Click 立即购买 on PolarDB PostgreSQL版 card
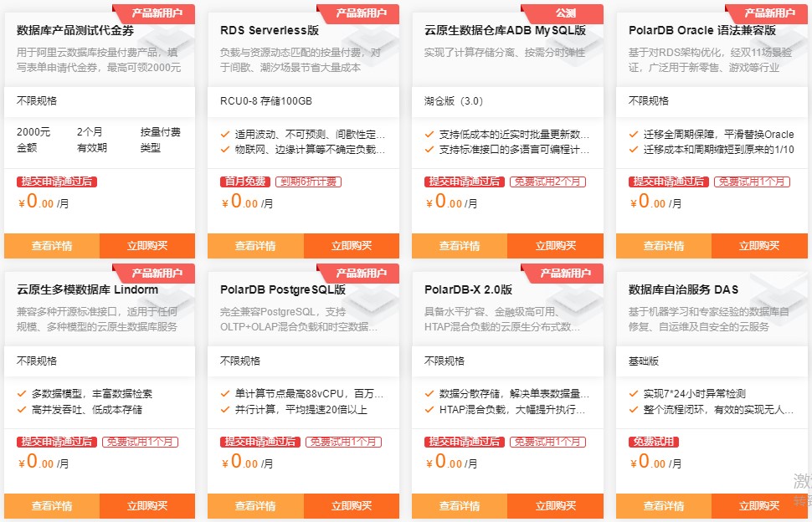The image size is (812, 522). pos(351,506)
